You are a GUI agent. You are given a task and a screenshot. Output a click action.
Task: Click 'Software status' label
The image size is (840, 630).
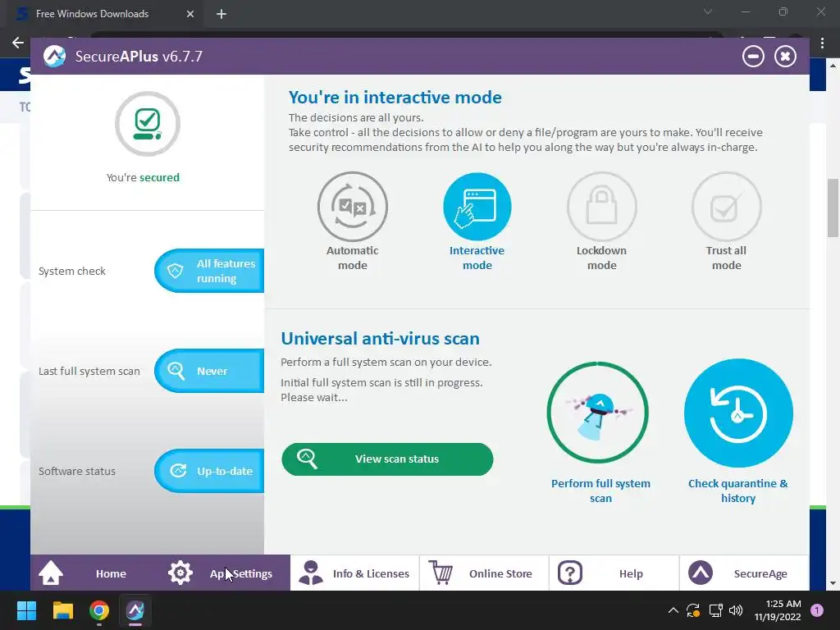click(x=76, y=472)
